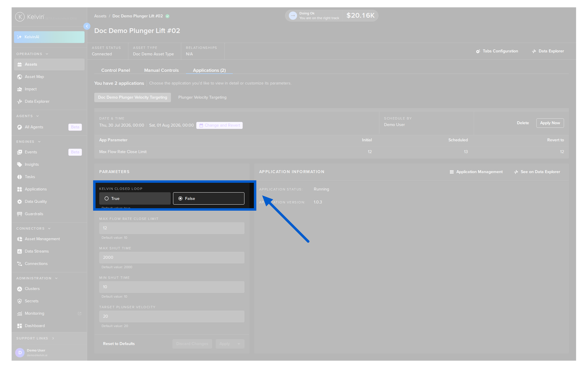
Task: Open Tabs Configuration settings
Action: pyautogui.click(x=497, y=51)
